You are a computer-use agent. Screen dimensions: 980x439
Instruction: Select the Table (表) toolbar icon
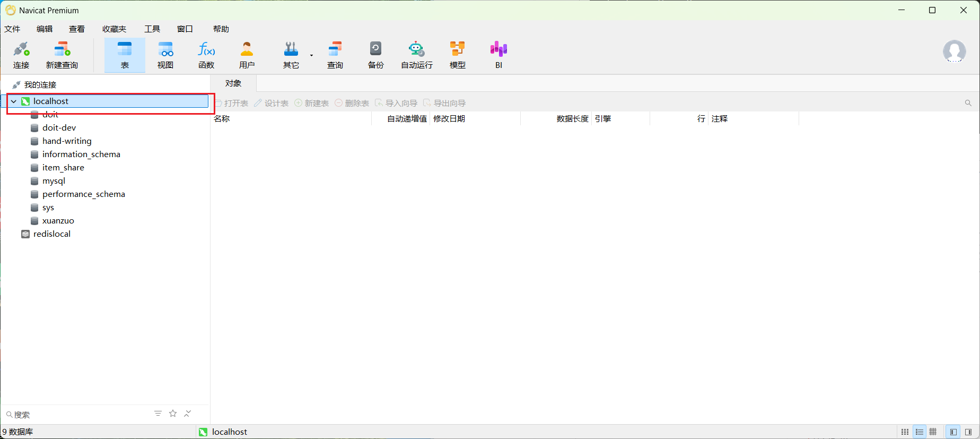(125, 55)
